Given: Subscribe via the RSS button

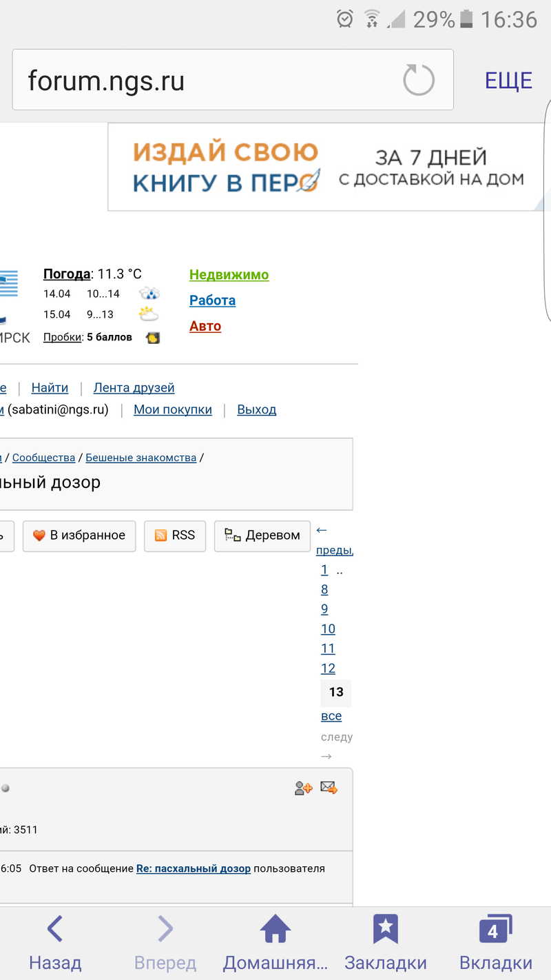Looking at the screenshot, I should 175,535.
